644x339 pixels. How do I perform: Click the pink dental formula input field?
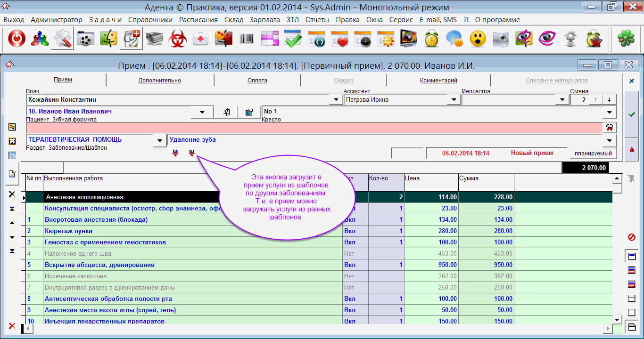pyautogui.click(x=311, y=128)
